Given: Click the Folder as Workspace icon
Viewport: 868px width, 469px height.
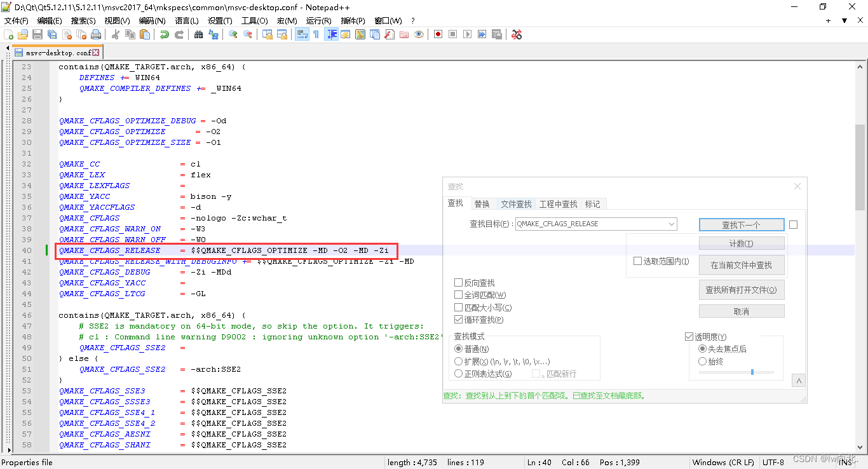Looking at the screenshot, I should coord(403,34).
